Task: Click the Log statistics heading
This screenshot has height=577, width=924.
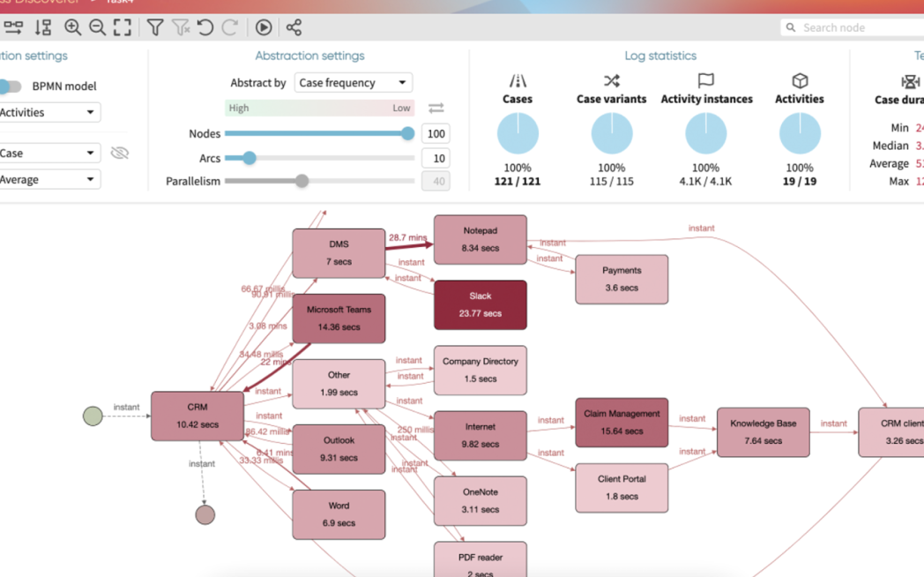Action: pos(660,56)
